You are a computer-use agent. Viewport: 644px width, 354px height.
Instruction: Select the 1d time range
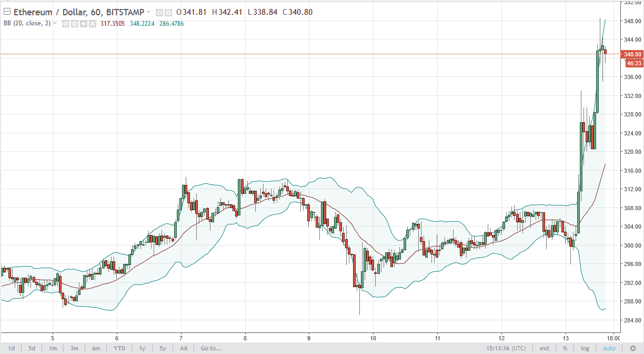(x=11, y=348)
